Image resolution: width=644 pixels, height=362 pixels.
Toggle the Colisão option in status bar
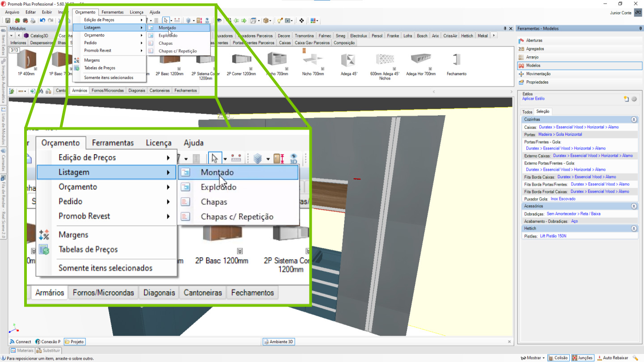[559, 358]
